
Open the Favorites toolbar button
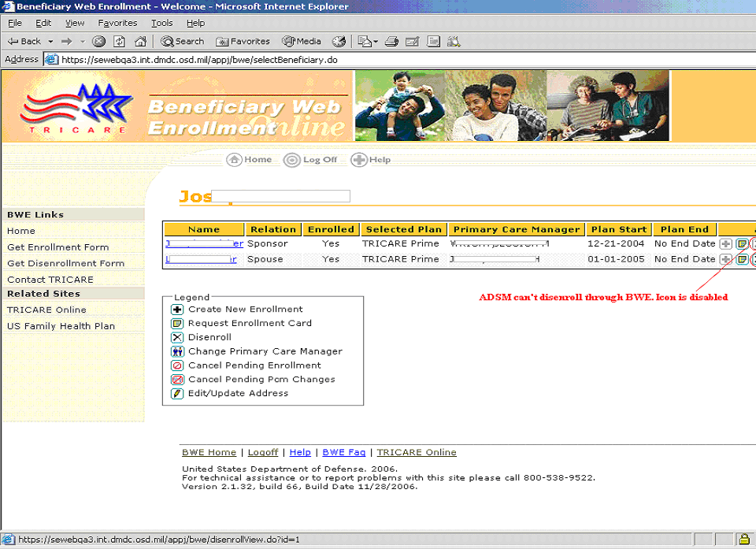[x=243, y=42]
